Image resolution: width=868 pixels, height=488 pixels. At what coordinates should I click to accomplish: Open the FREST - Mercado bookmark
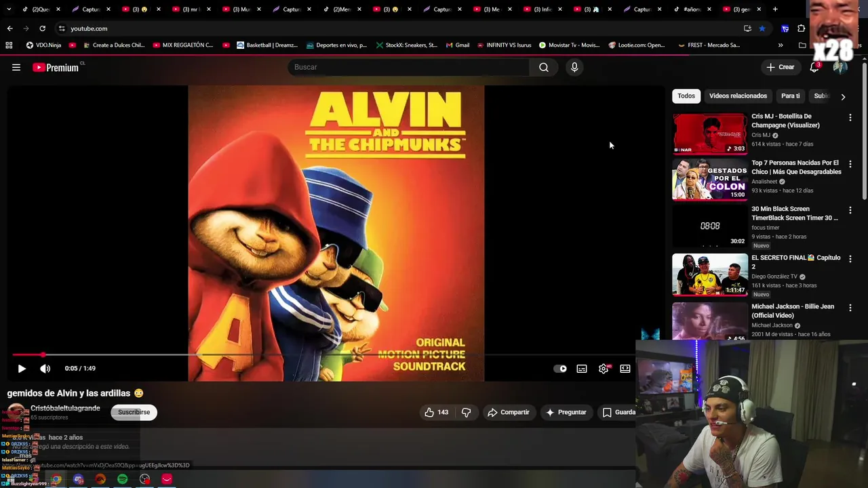[x=709, y=45]
